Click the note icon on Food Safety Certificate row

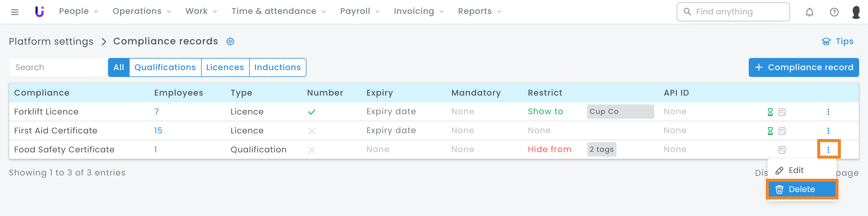[782, 150]
